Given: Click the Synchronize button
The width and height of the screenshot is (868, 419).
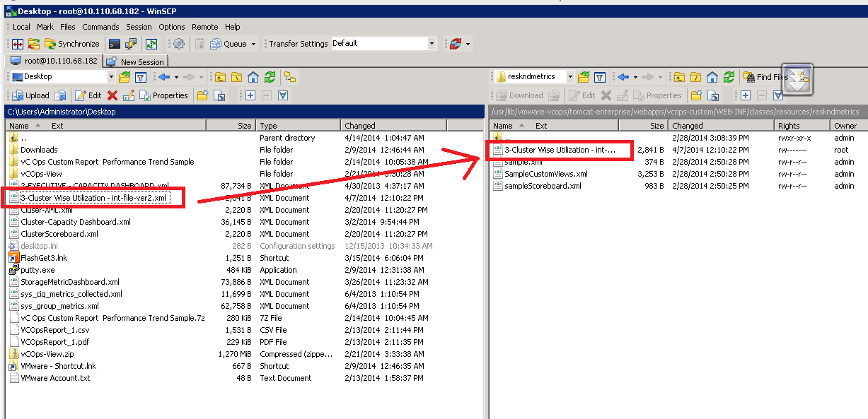Looking at the screenshot, I should 71,44.
